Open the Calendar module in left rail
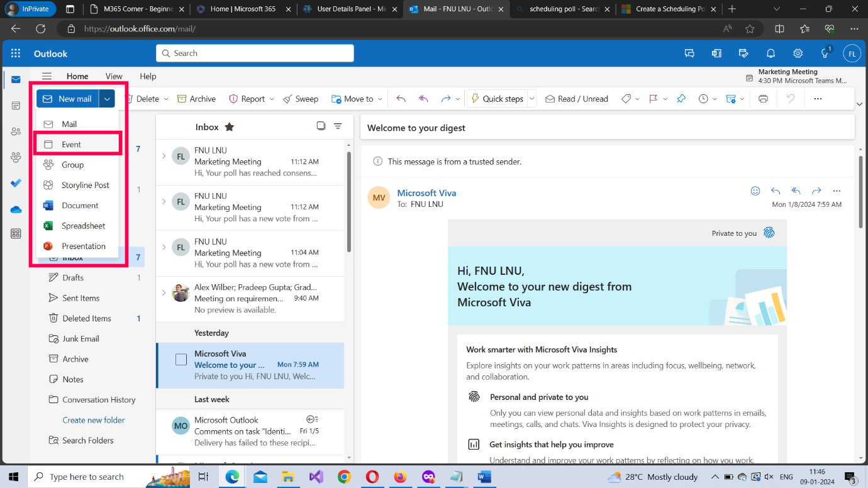Screen dimensions: 868x488 (x=16, y=106)
